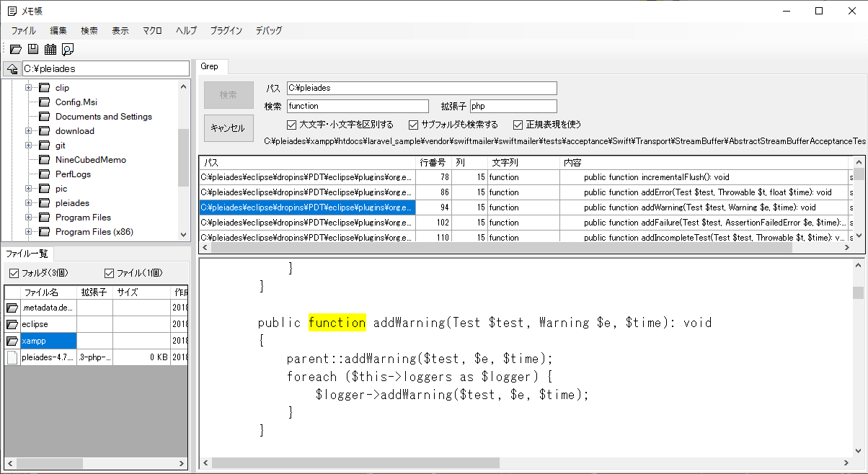Uncheck the サブフォルダも検索する checkbox
The image size is (868, 474).
coord(413,125)
